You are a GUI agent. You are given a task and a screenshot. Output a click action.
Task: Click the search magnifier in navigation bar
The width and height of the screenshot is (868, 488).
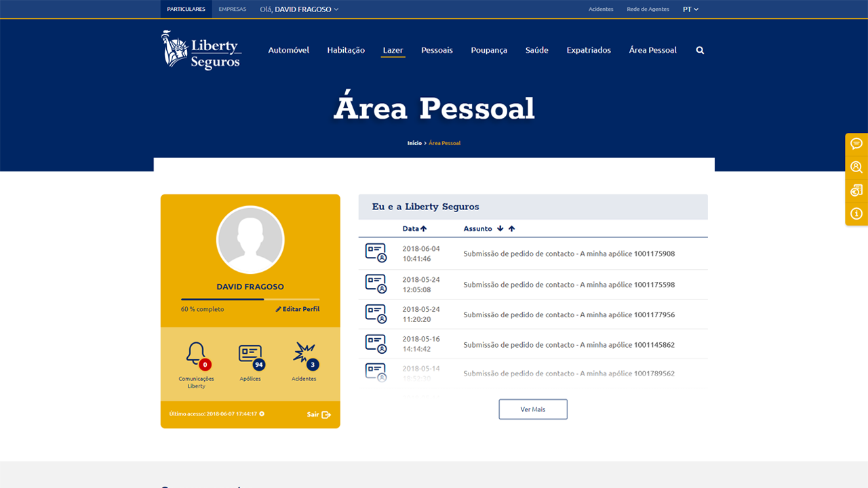click(700, 50)
